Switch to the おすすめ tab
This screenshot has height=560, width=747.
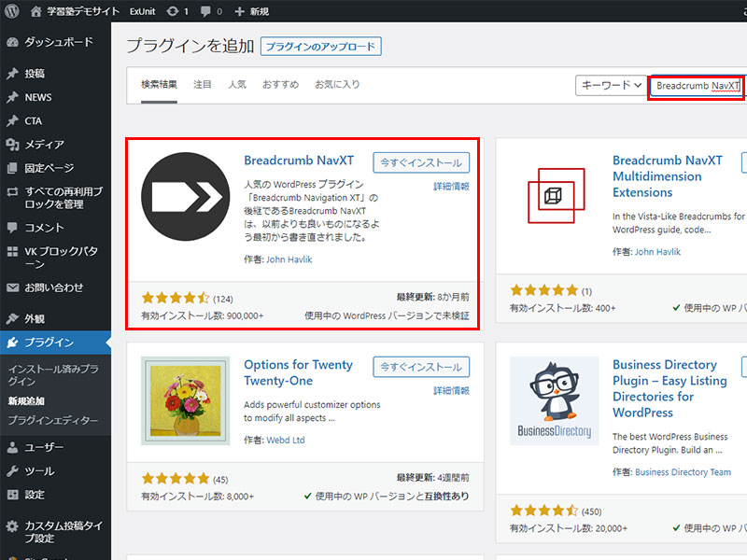click(280, 84)
